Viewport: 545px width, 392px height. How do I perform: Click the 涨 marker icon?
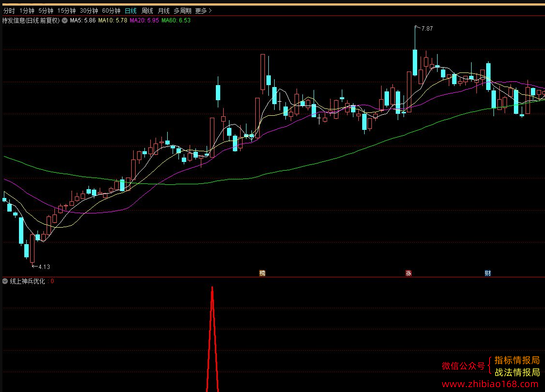408,273
